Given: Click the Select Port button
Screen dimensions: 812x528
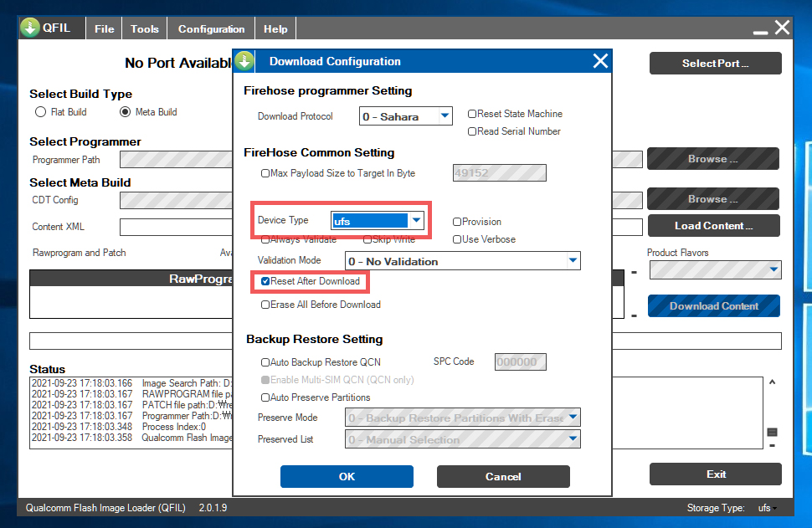Looking at the screenshot, I should coord(715,63).
